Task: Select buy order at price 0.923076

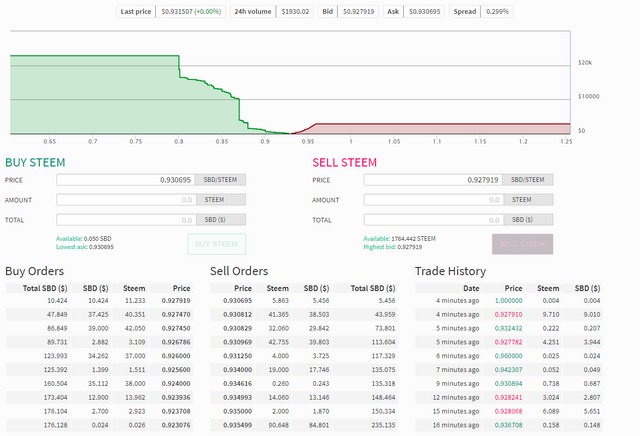Action: tap(99, 425)
